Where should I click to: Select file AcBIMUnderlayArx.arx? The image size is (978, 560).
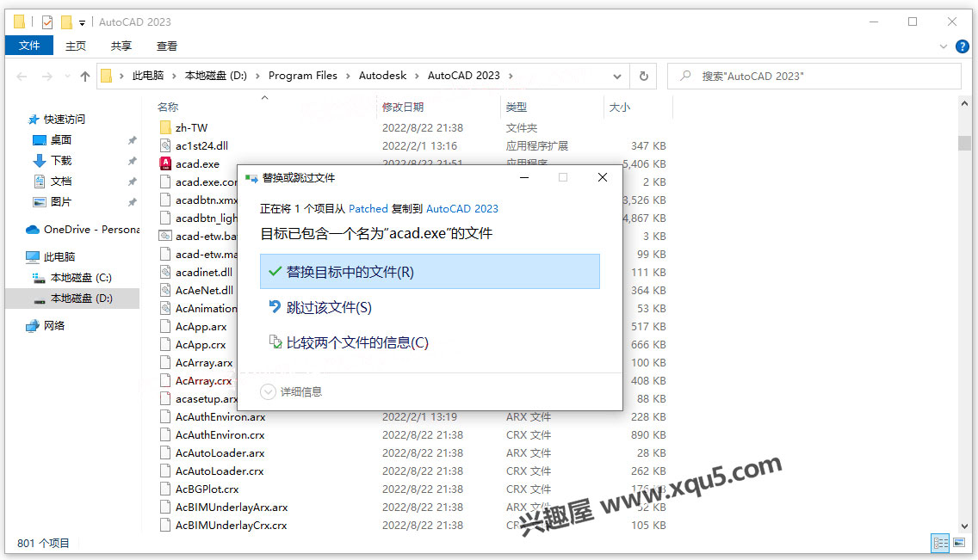[232, 507]
